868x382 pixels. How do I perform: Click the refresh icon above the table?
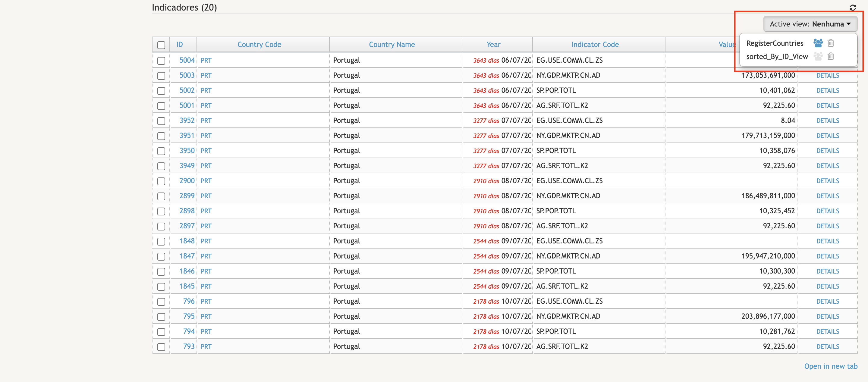(x=853, y=8)
